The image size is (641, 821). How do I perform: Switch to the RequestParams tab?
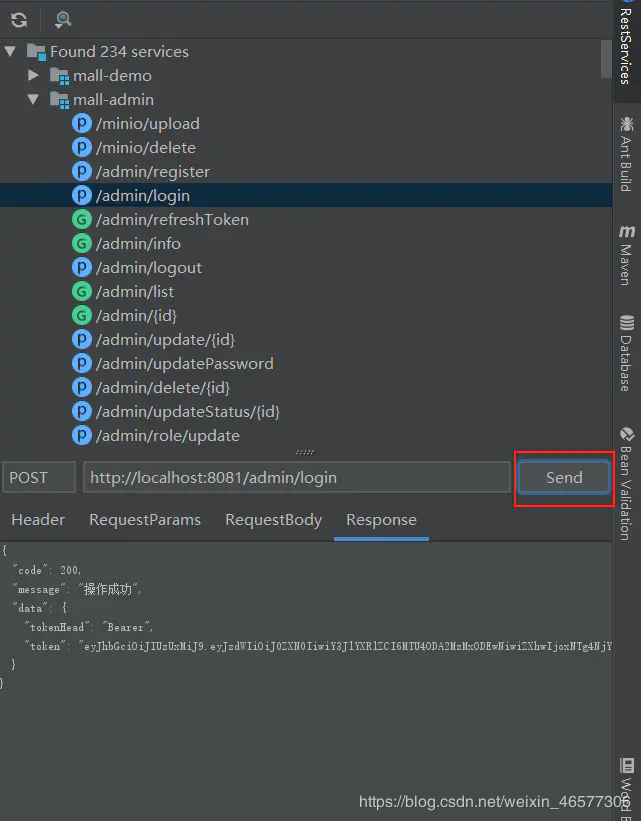[x=145, y=520]
